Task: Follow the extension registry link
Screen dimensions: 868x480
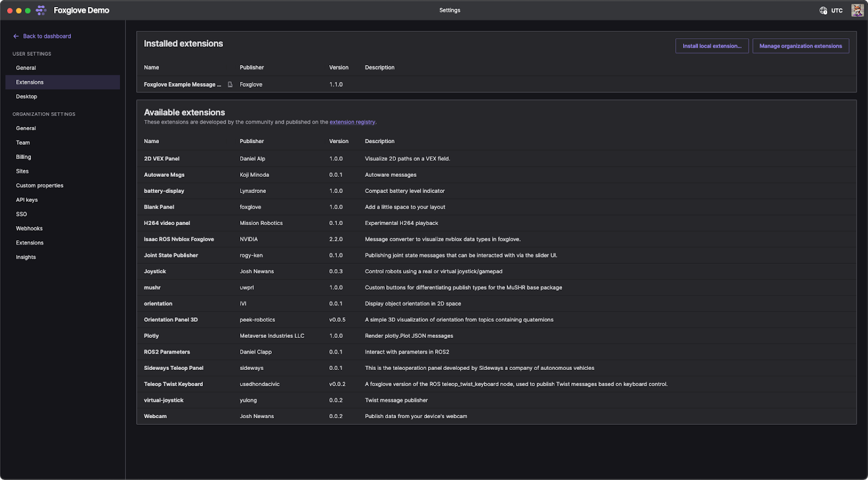Action: 352,122
